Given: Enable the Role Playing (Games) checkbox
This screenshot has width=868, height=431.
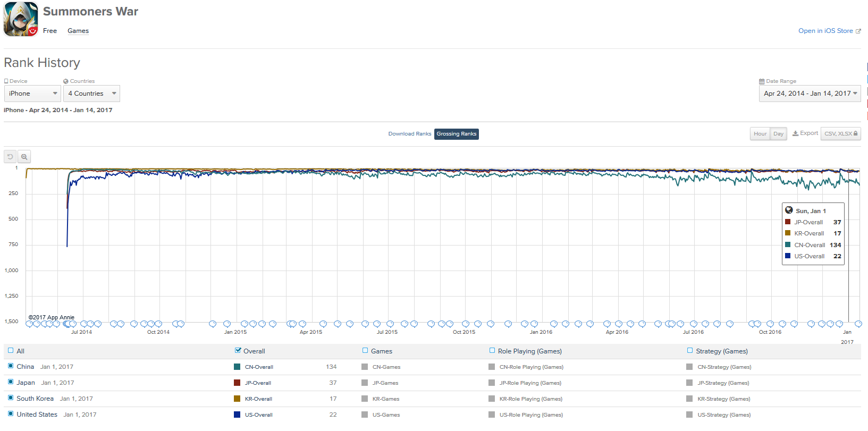Looking at the screenshot, I should pyautogui.click(x=492, y=351).
